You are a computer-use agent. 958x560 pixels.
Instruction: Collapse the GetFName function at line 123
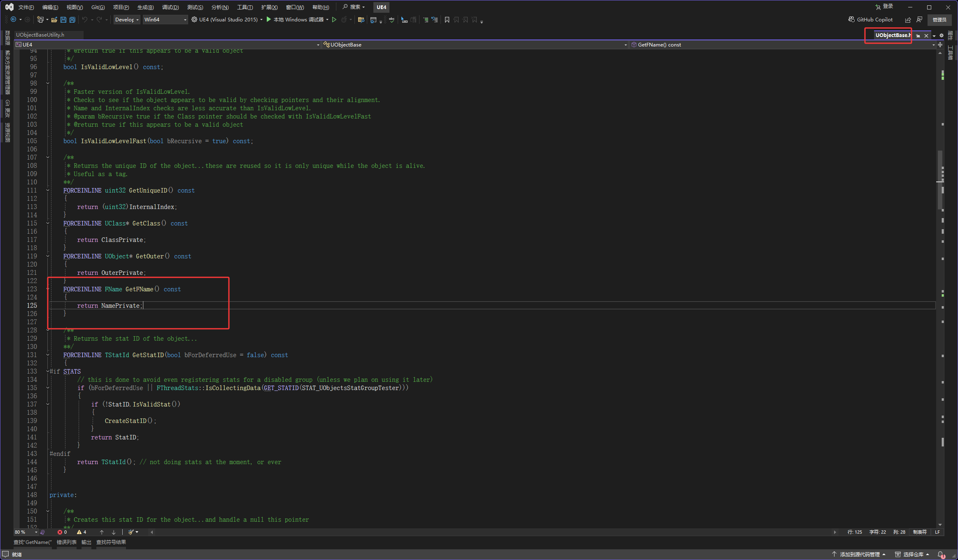coord(48,289)
